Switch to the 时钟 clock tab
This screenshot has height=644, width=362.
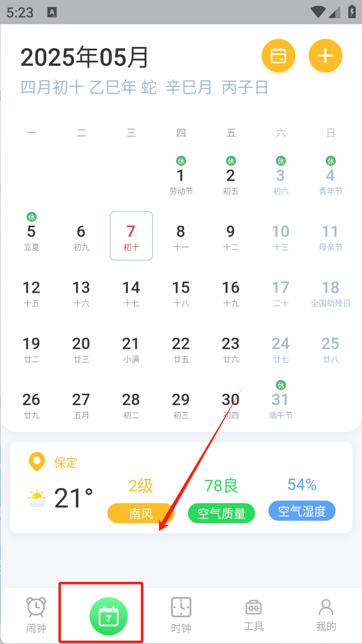pos(181,615)
